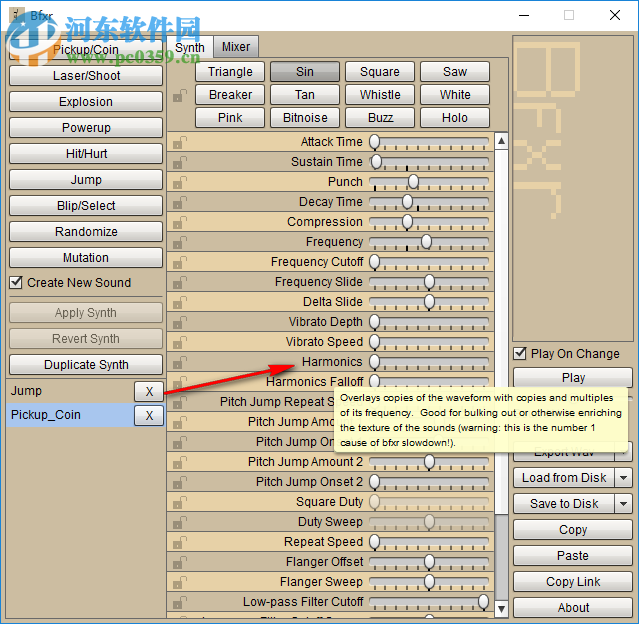Viewport: 639px width, 624px height.
Task: Switch to the Synth tab
Action: pyautogui.click(x=190, y=47)
